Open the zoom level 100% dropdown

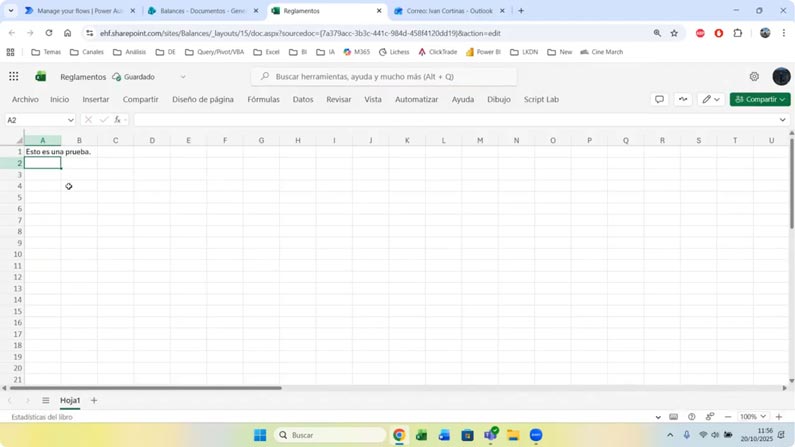click(x=752, y=417)
